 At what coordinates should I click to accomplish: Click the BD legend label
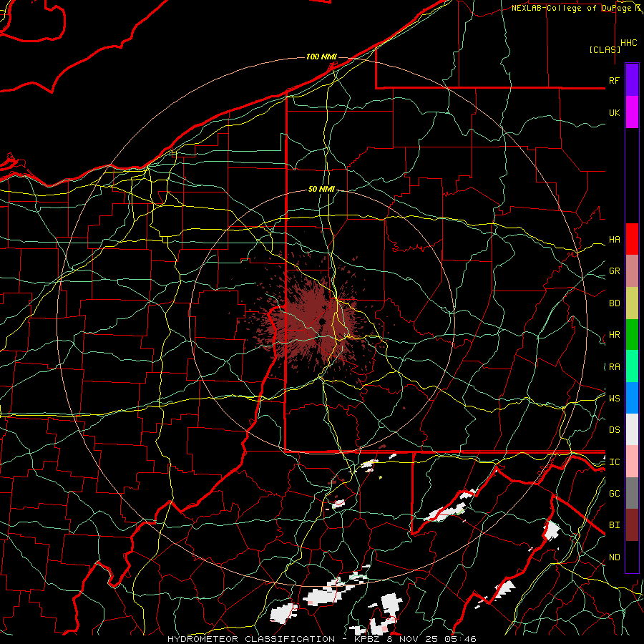(x=614, y=303)
